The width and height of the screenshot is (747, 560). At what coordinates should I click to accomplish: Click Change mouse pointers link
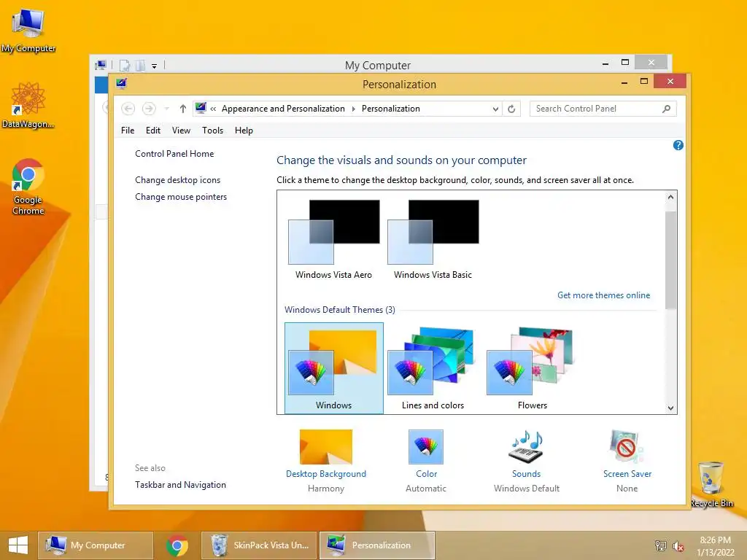pos(181,197)
